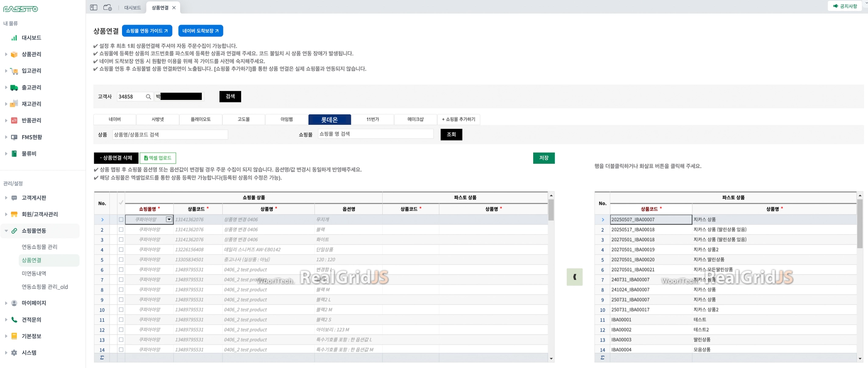Click the 기본정보 note icon
This screenshot has height=368, width=868.
[14, 336]
